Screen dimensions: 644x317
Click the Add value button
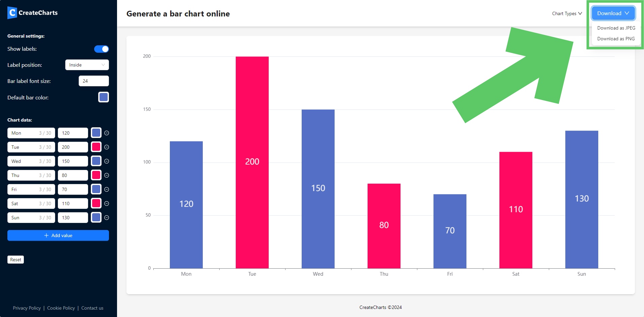coord(58,235)
